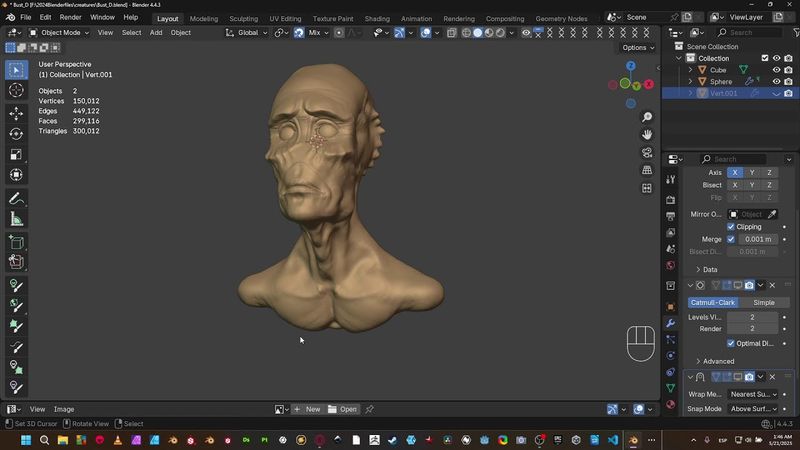Click the Catmull-Clark button
800x450 pixels.
point(713,303)
